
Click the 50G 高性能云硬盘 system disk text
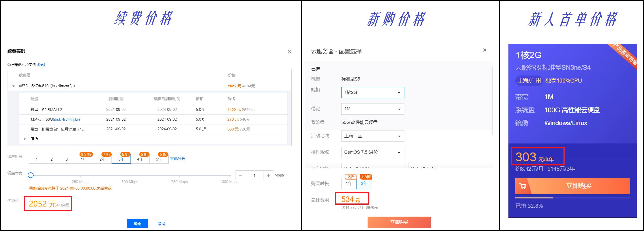click(359, 122)
